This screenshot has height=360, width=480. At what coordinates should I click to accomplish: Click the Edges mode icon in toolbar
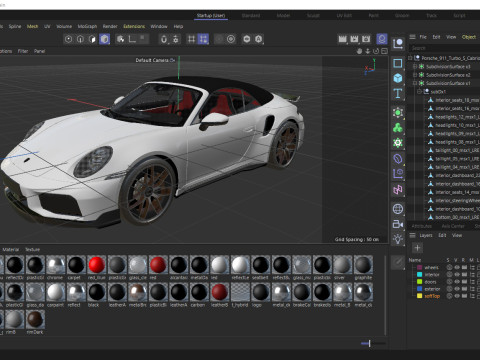pos(80,39)
